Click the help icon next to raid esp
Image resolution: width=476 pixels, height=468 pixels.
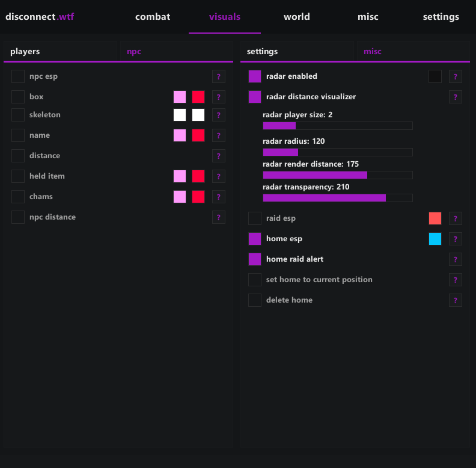pos(456,218)
